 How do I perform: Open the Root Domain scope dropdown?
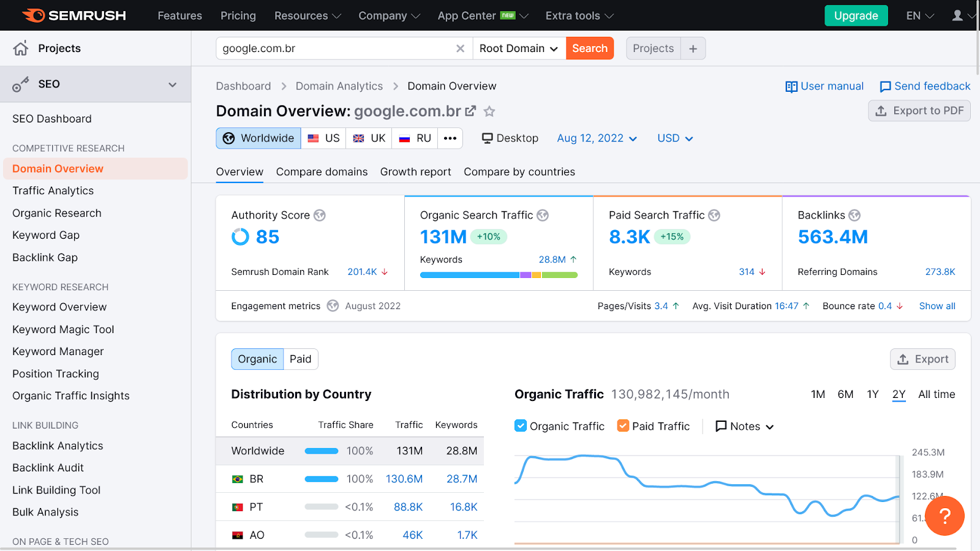(519, 48)
